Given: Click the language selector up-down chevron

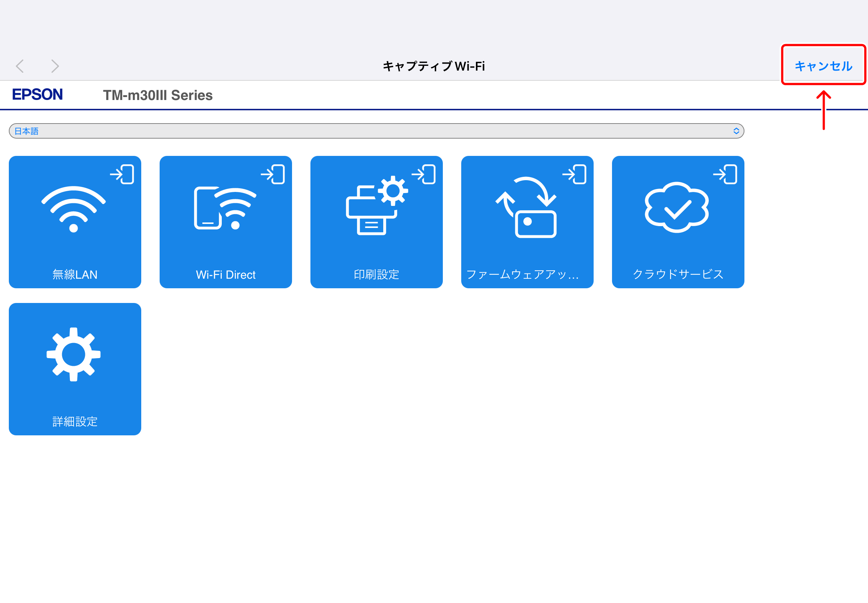Looking at the screenshot, I should (x=736, y=131).
